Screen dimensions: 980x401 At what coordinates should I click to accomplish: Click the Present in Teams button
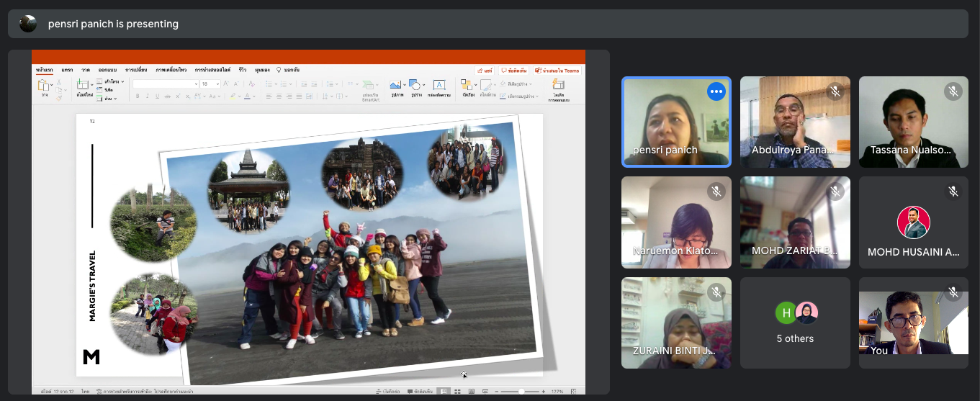click(x=557, y=71)
